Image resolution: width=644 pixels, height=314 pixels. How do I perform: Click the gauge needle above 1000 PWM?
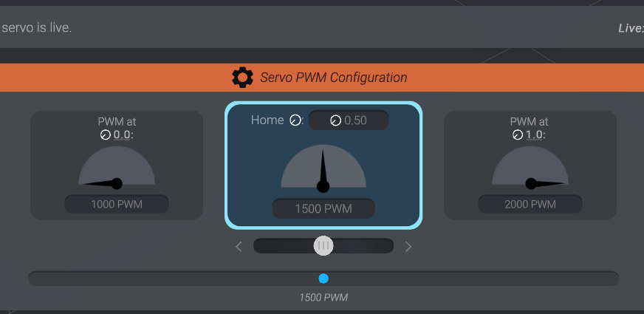(x=103, y=183)
